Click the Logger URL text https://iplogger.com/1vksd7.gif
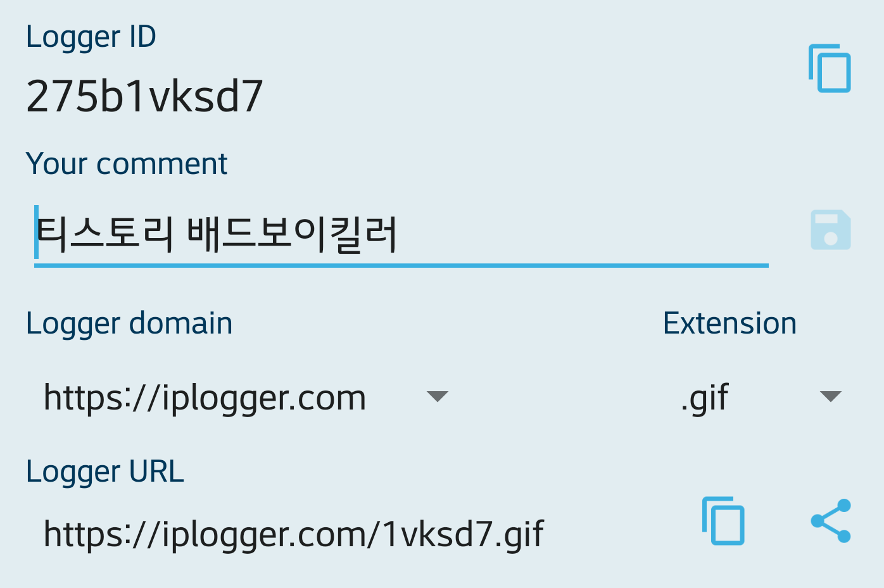884x588 pixels. click(x=293, y=534)
